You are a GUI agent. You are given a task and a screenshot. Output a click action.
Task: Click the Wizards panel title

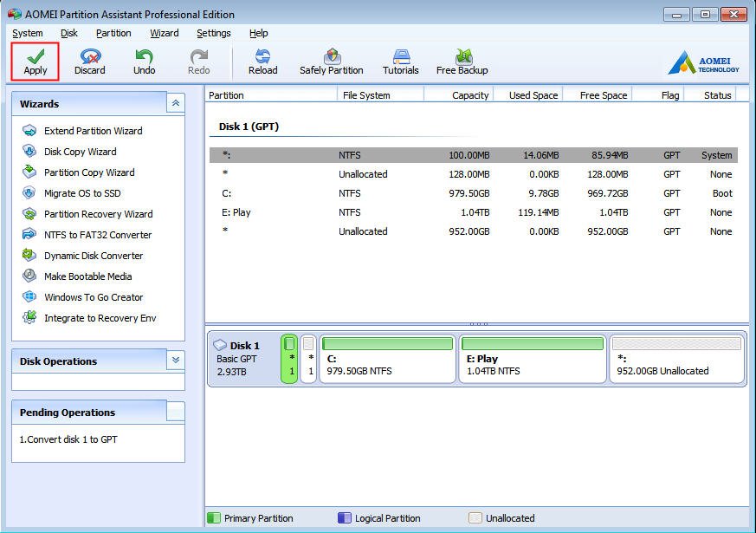(x=40, y=104)
